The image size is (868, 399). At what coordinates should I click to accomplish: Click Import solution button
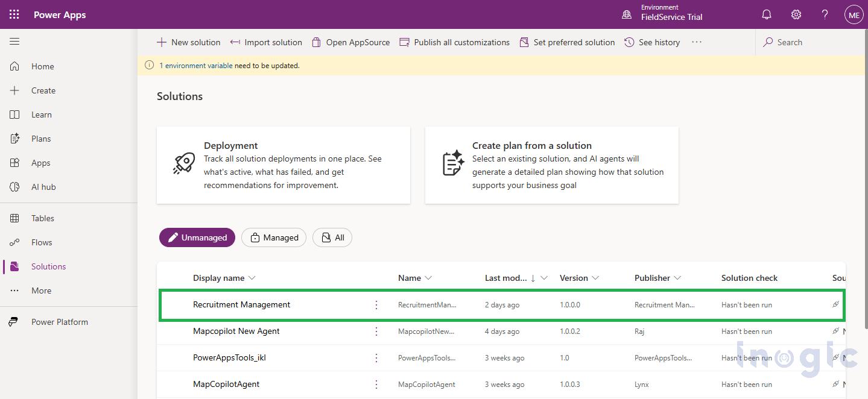(x=266, y=42)
